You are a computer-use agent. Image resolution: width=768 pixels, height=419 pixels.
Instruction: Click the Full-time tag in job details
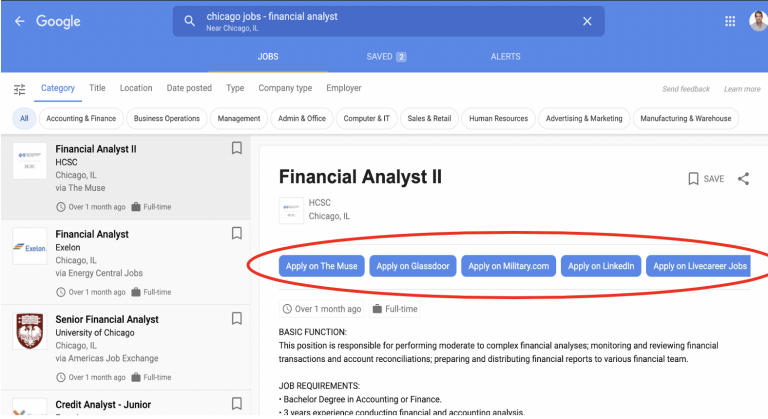[x=395, y=309]
